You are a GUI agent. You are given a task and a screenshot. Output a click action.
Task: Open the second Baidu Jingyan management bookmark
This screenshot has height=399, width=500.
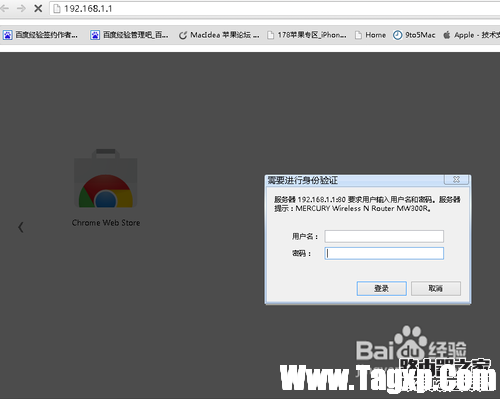click(x=129, y=35)
